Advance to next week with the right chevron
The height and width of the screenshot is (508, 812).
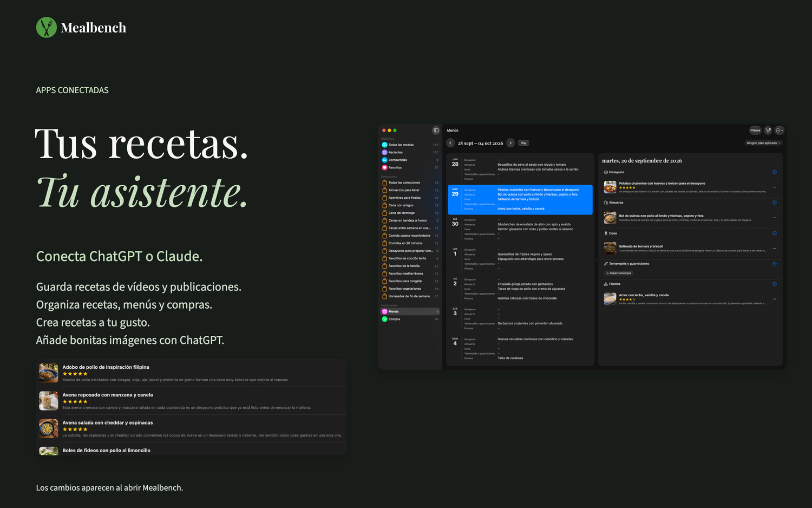coord(510,143)
